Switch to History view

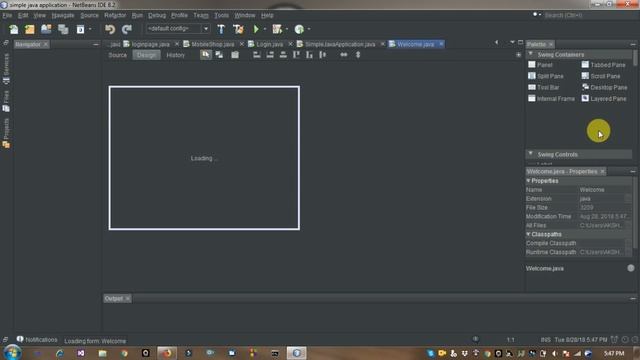(176, 55)
